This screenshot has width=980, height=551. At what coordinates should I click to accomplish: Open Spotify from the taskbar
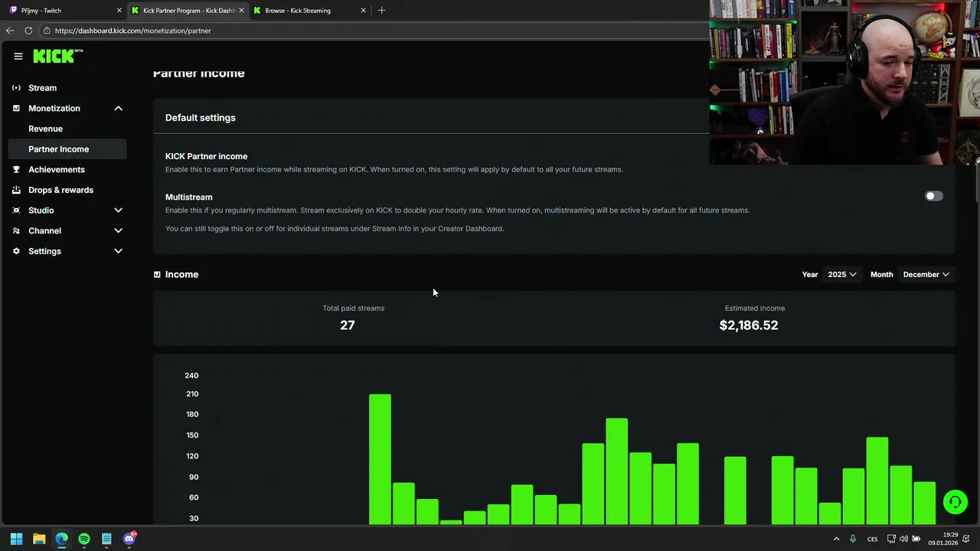point(84,539)
